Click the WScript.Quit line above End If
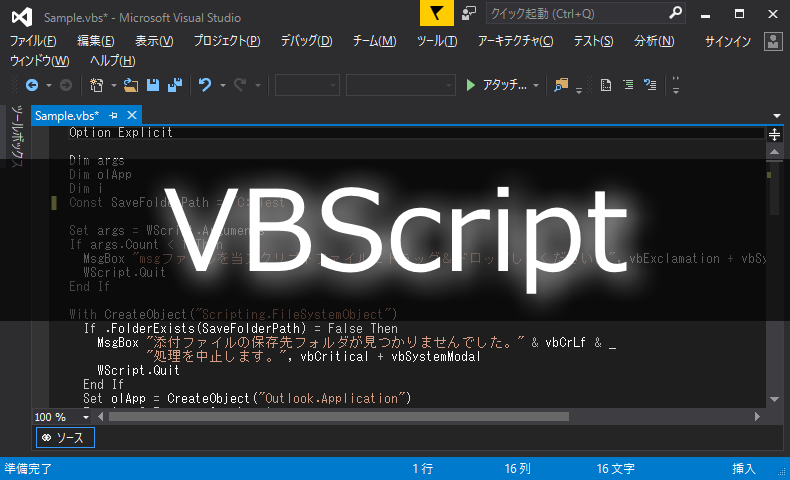Viewport: 790px width, 480px height. click(138, 370)
